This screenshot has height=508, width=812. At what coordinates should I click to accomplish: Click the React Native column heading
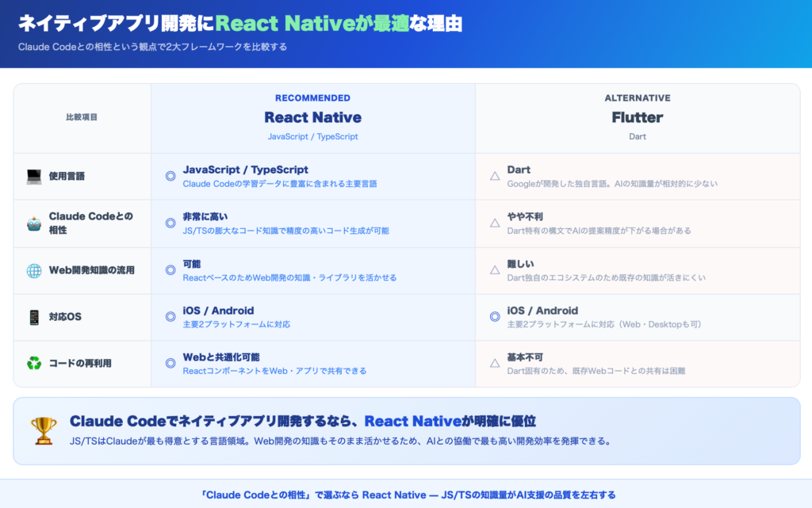[x=312, y=117]
